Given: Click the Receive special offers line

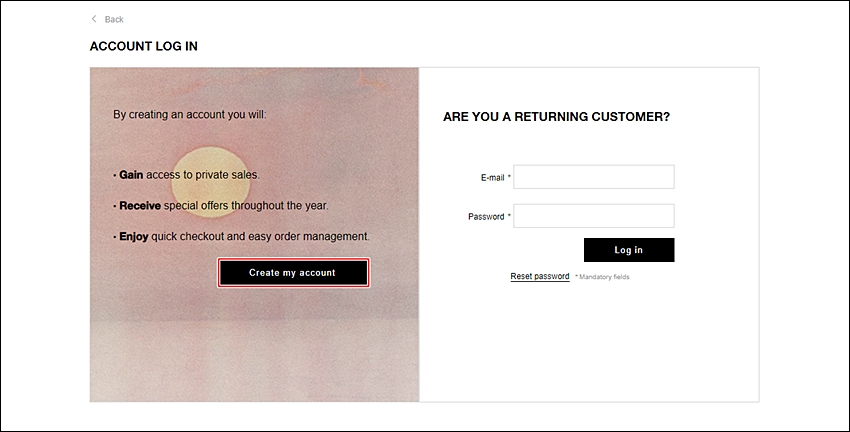Looking at the screenshot, I should tap(221, 206).
